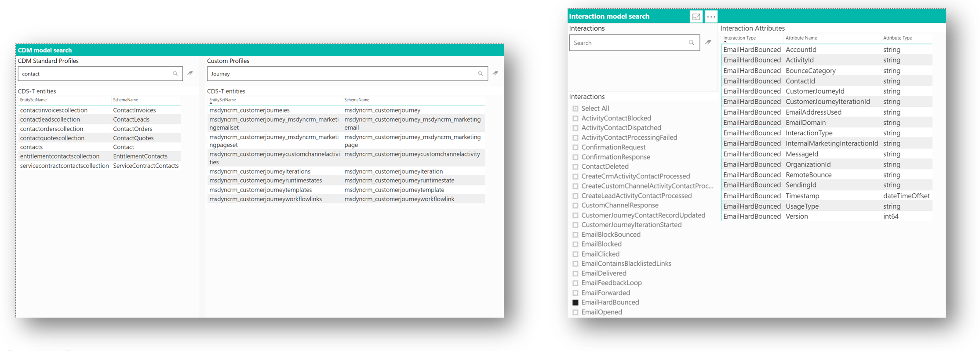Check the CustomerJourneyIterationStarted checkbox
980x351 pixels.
tap(576, 225)
